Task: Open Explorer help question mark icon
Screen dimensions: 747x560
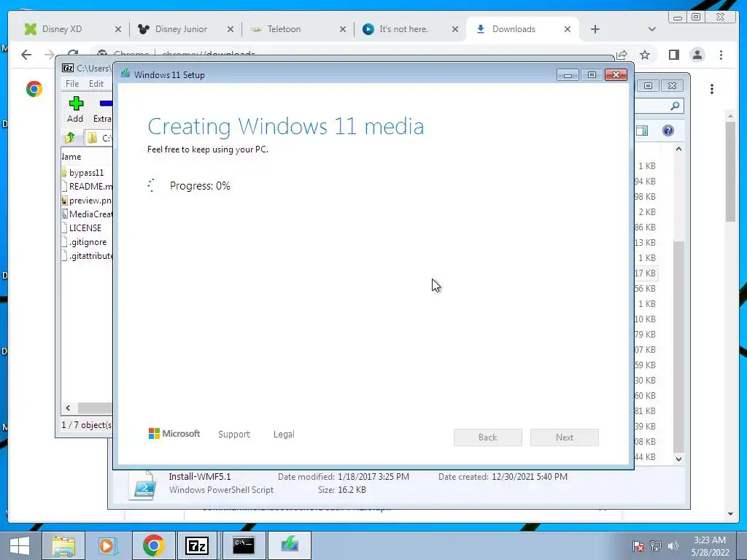Action: tap(668, 131)
